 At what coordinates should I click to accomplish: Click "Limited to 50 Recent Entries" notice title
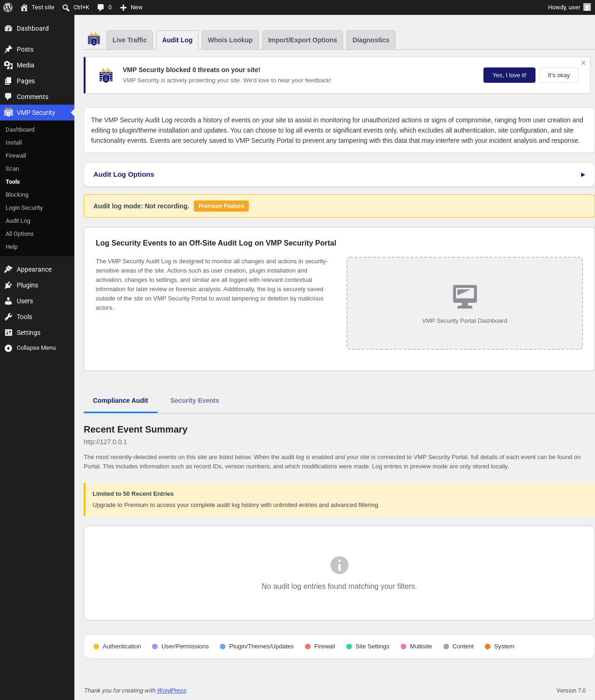tap(133, 494)
